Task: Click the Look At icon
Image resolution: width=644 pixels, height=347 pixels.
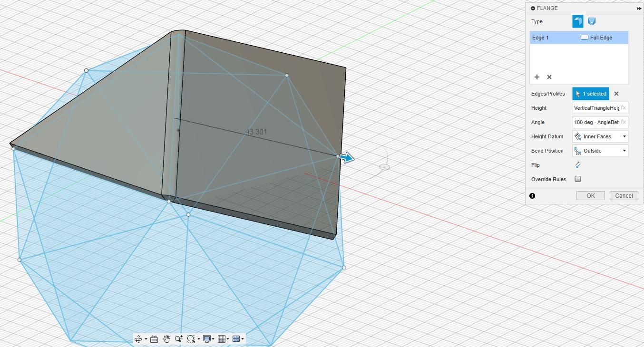Action: (x=154, y=339)
